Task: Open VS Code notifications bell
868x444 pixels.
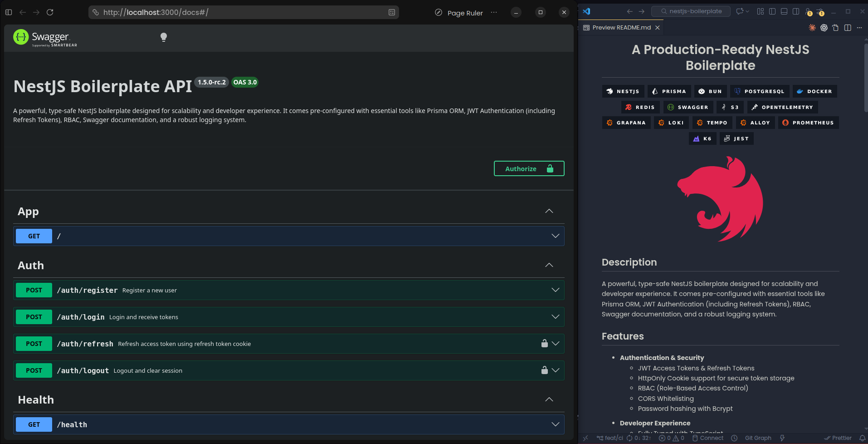Action: 862,438
